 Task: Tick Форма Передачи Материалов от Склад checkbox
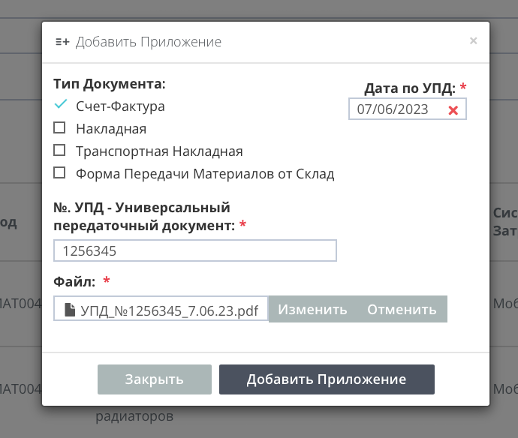pyautogui.click(x=59, y=173)
